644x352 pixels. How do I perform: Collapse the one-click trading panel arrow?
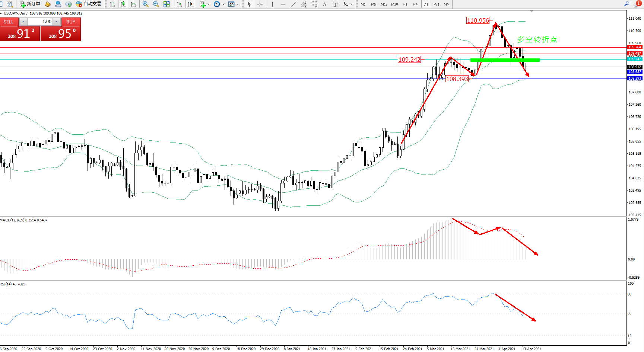click(1, 13)
